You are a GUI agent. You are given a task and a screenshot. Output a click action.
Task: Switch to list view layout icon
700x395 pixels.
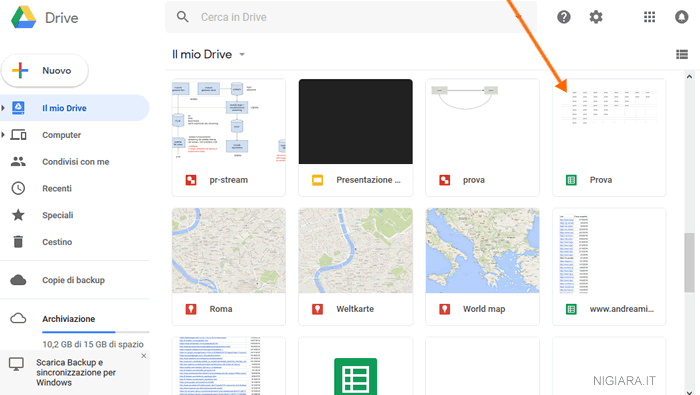click(x=682, y=54)
